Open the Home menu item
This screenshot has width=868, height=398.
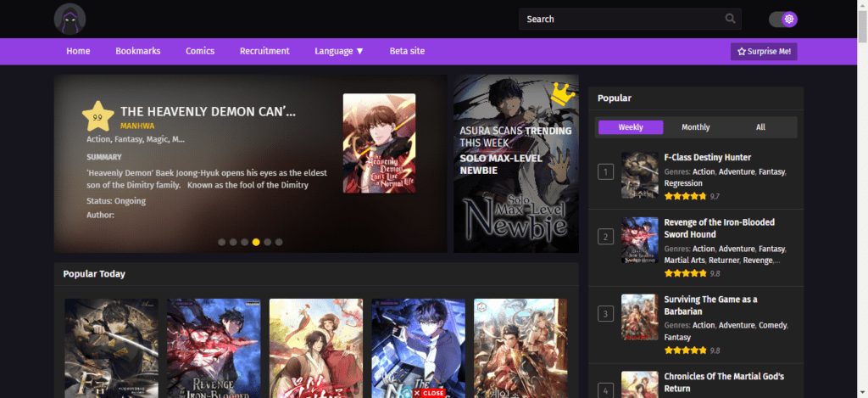click(78, 51)
